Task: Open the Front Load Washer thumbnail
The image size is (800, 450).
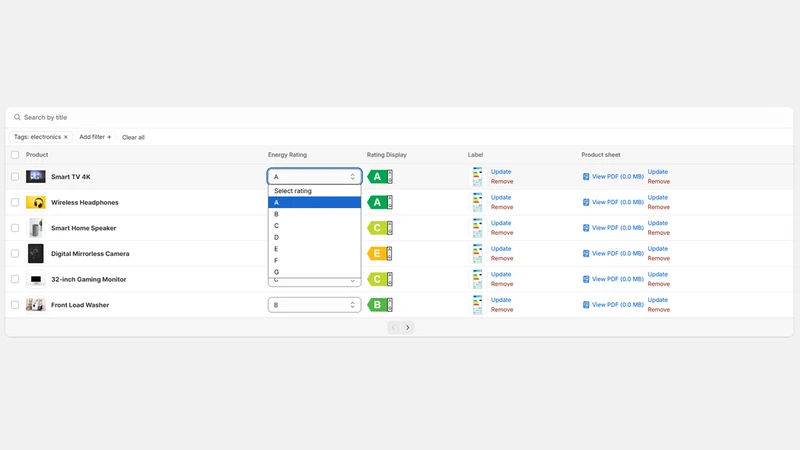Action: (36, 305)
